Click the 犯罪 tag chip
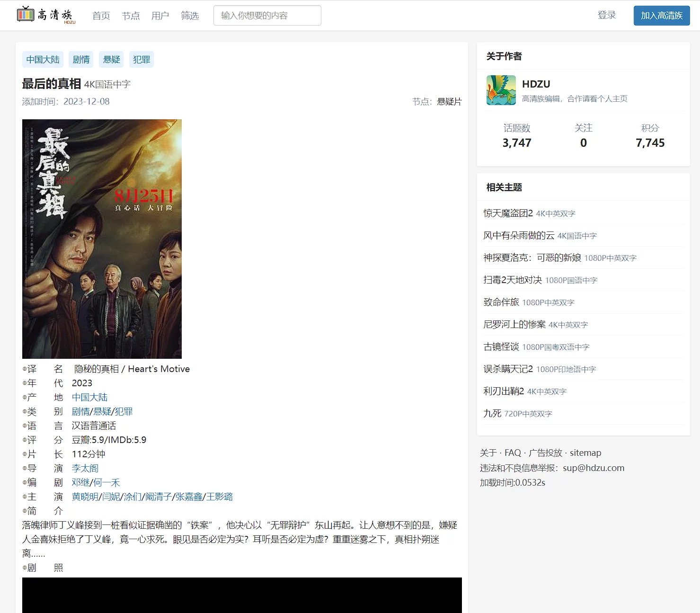Image resolution: width=700 pixels, height=613 pixels. point(142,60)
